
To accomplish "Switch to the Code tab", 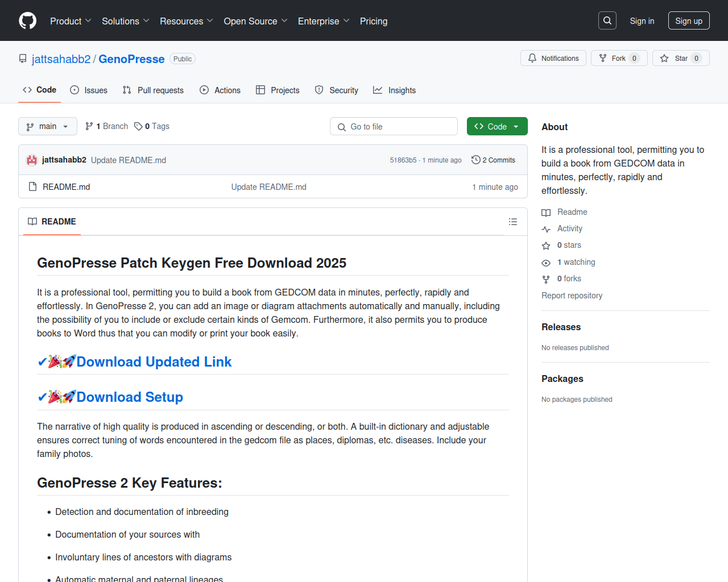I will tap(39, 90).
